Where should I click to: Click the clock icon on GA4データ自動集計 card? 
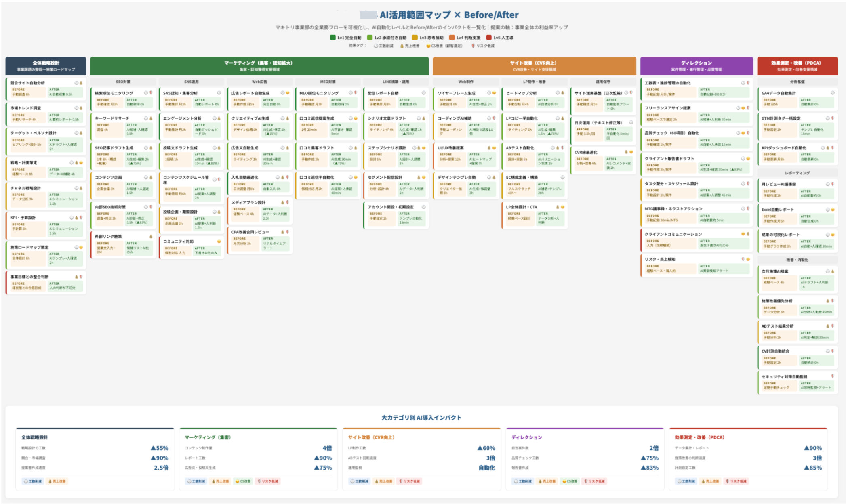833,93
